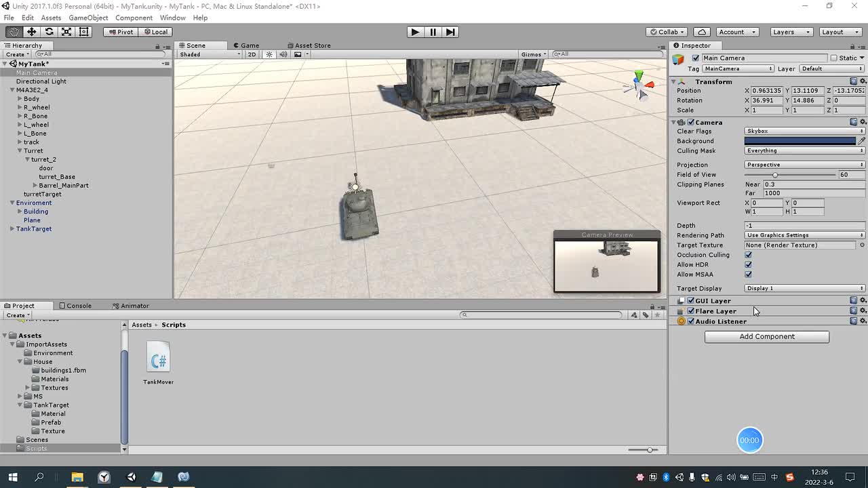Open the Collab menu button
This screenshot has height=488, width=868.
click(667, 32)
